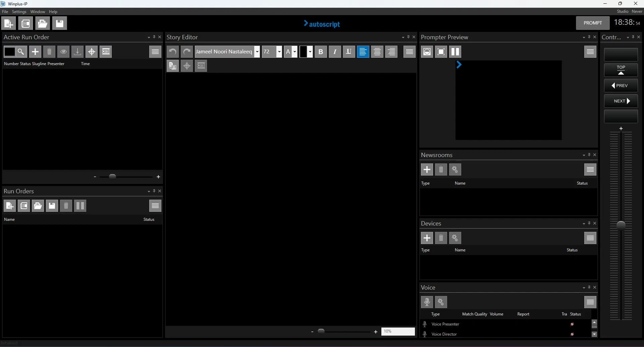Open the Settings menu
Screen dimensions: 644x347
coord(19,12)
